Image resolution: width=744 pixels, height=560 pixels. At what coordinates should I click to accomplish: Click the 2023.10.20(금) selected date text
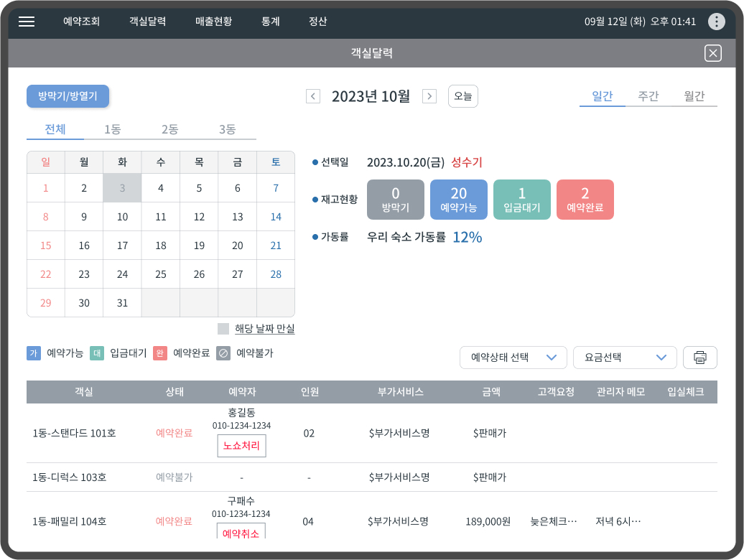point(406,163)
